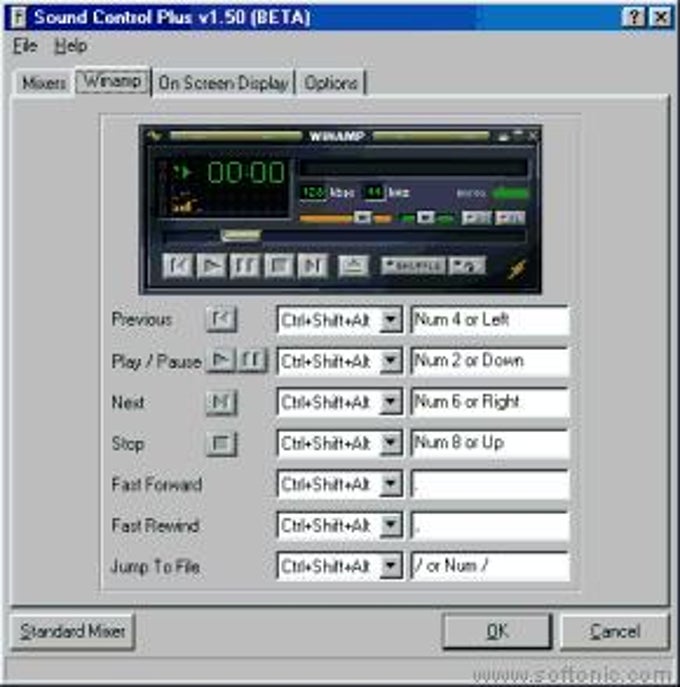Click the Pause icon in the Play / Pause row

pyautogui.click(x=252, y=360)
